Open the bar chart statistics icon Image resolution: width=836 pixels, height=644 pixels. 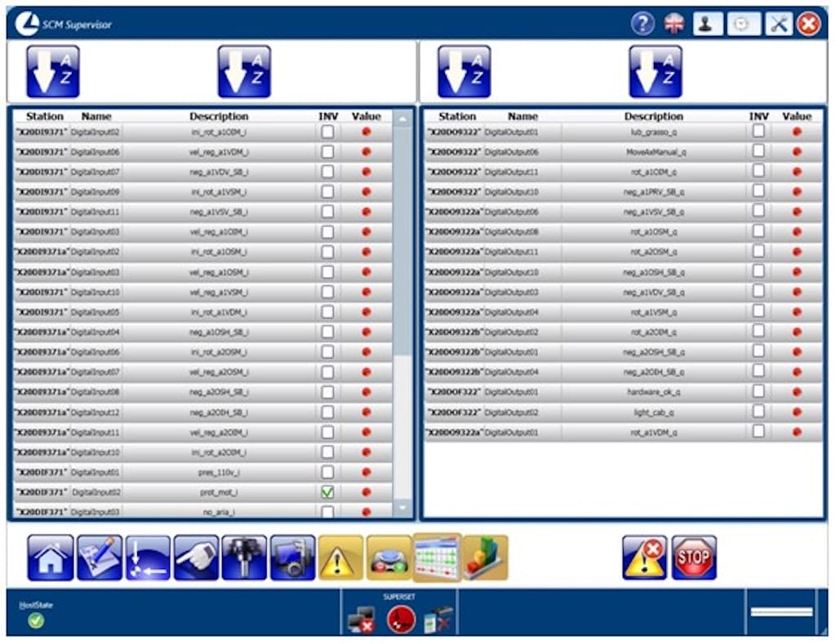pos(485,558)
